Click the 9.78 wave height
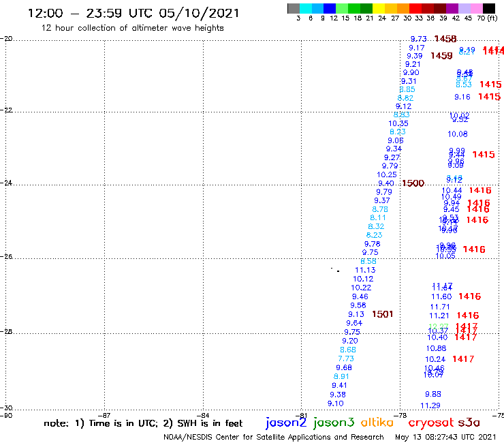Image resolution: width=504 pixels, height=443 pixels. (x=373, y=244)
